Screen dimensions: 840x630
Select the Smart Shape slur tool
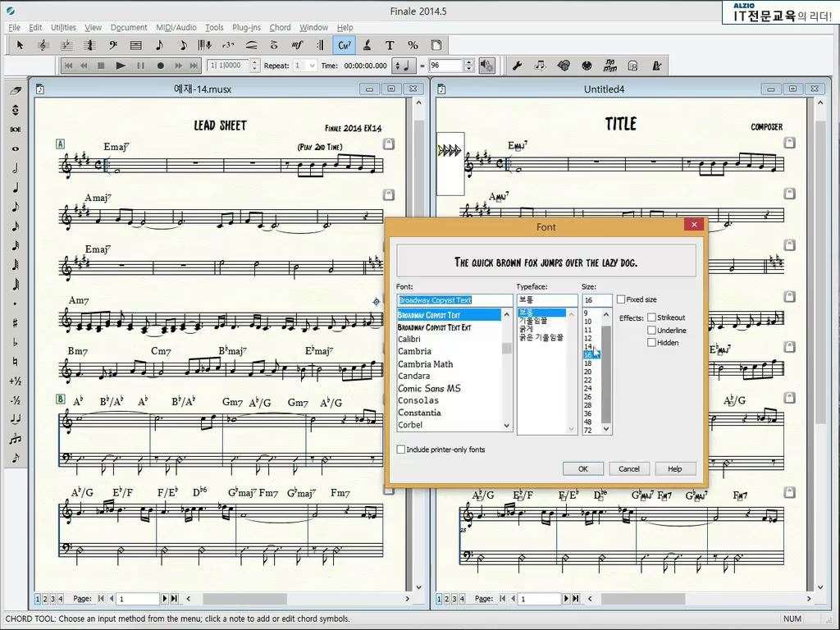coord(251,46)
